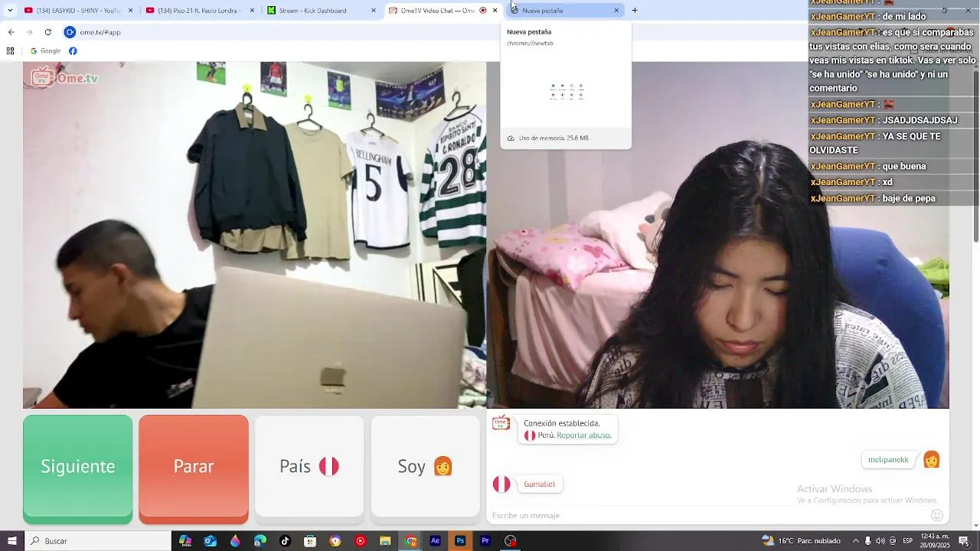Click the Siguiente button for next stranger
The height and width of the screenshot is (551, 980).
click(x=77, y=468)
